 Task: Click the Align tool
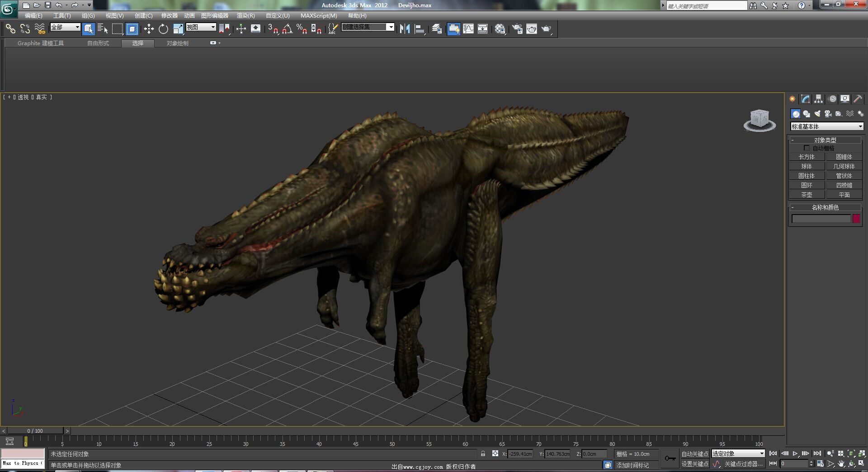tap(420, 29)
